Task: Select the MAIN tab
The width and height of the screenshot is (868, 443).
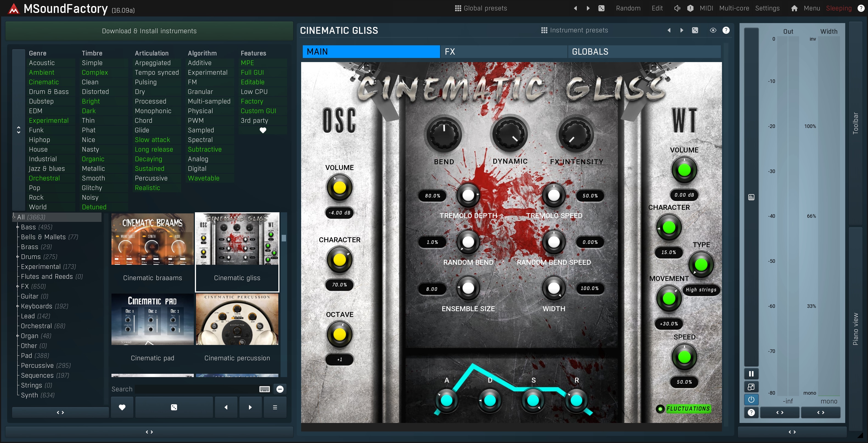Action: click(x=371, y=52)
